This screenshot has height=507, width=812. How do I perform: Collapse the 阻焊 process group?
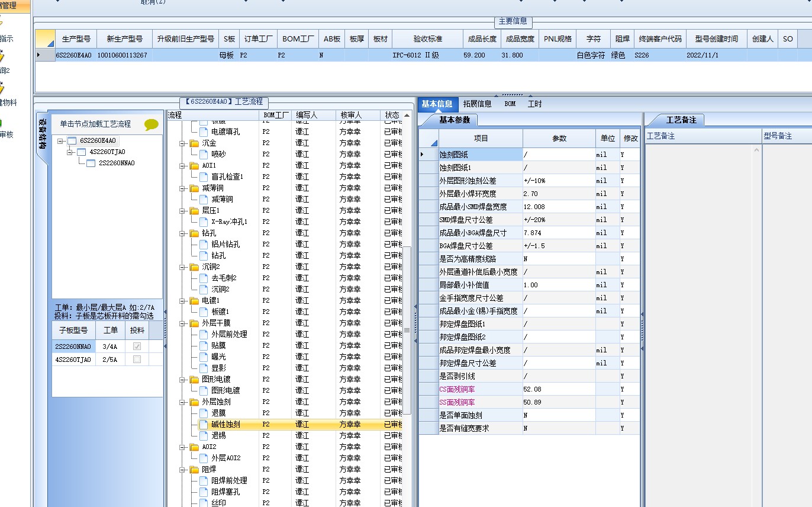click(x=183, y=470)
